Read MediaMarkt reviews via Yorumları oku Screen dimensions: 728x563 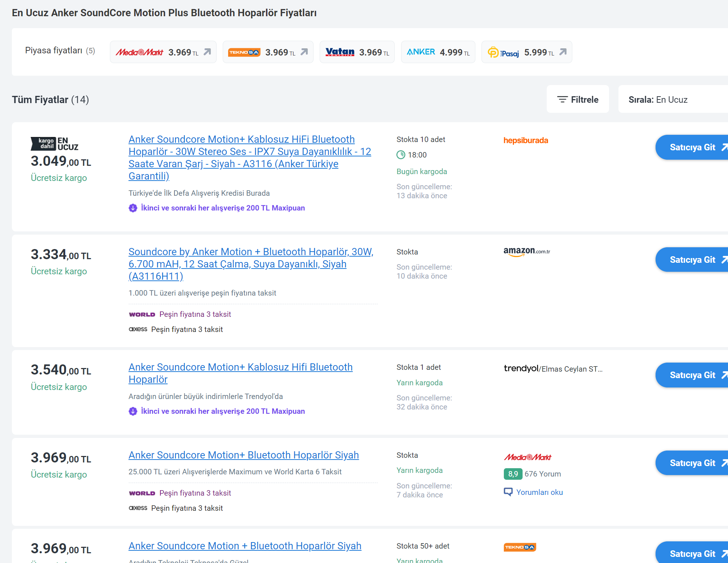(540, 492)
